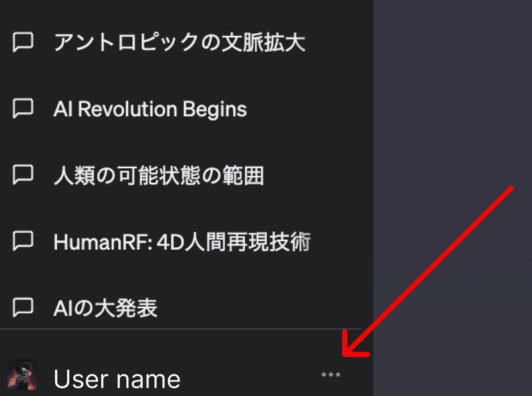Select the chat icon beside 人類の可能状態の範囲
The width and height of the screenshot is (532, 396).
23,175
